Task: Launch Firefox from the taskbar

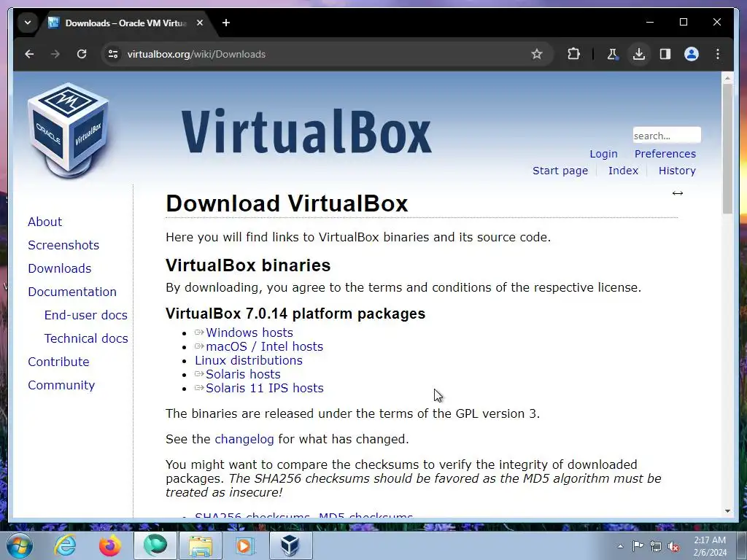Action: 109,545
